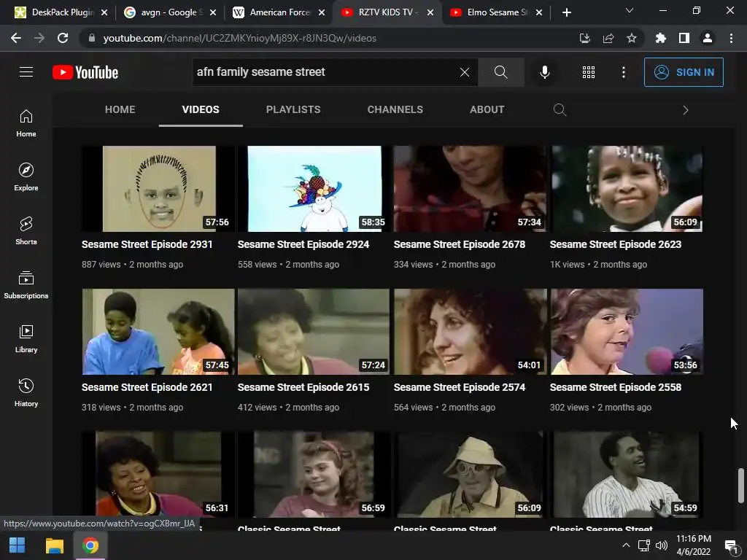Select the VIDEOS channel tab

[201, 109]
